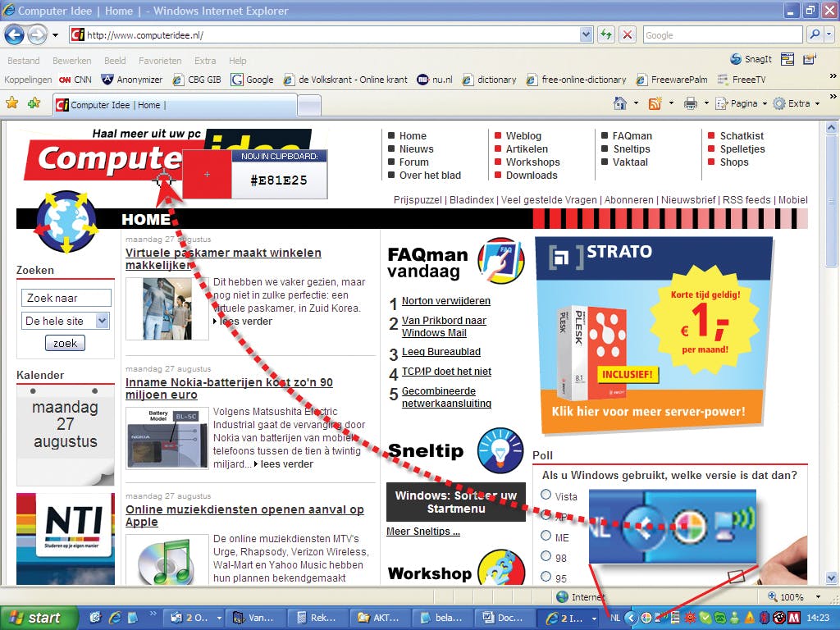Select the Vista poll option

[x=546, y=495]
